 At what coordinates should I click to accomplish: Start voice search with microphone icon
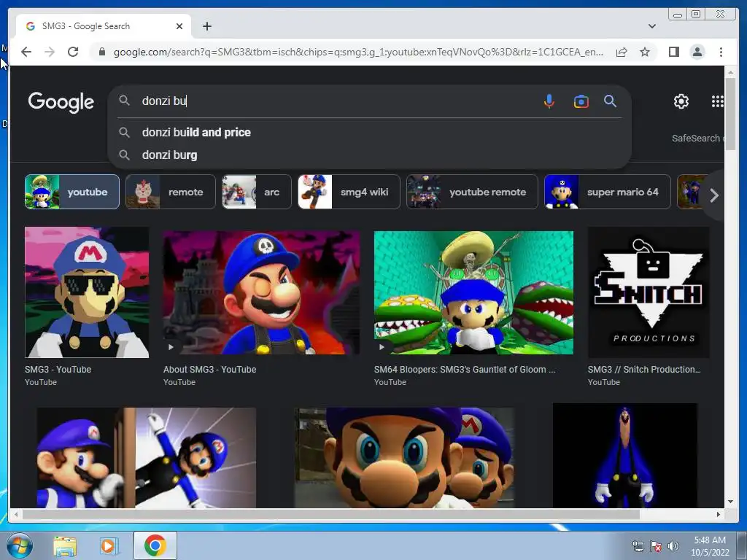coord(549,101)
